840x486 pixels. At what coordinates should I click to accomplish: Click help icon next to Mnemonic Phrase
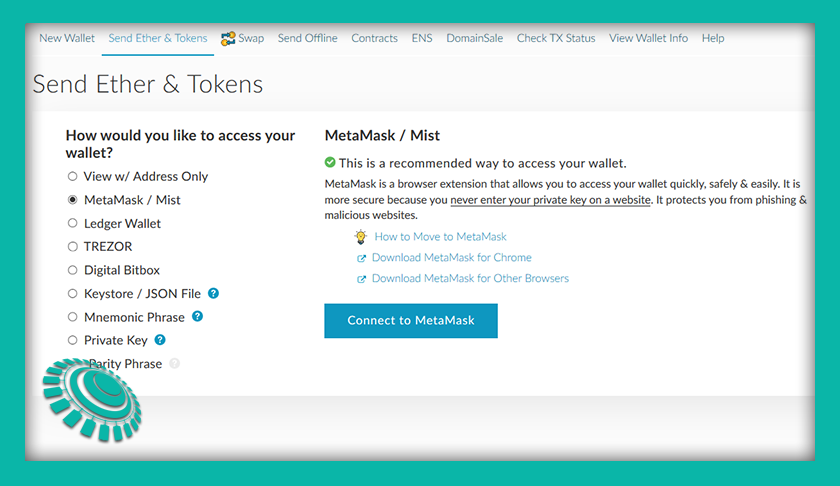click(197, 316)
